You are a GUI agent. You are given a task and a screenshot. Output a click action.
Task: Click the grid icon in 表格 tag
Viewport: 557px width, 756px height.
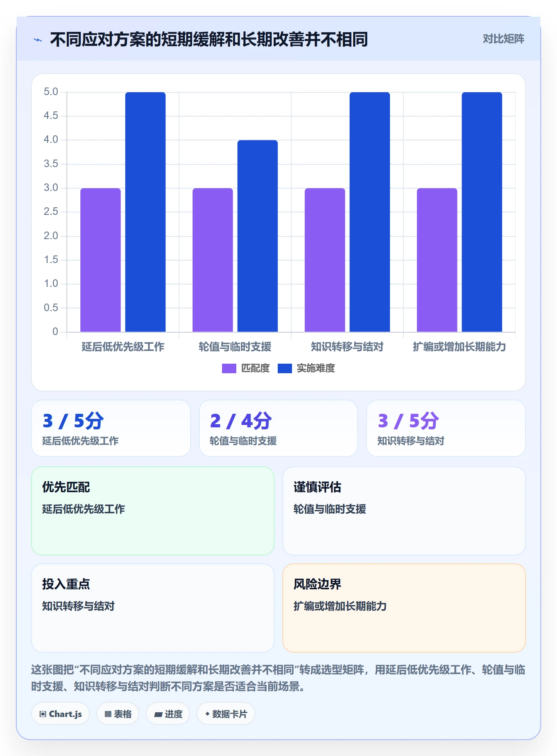[108, 714]
